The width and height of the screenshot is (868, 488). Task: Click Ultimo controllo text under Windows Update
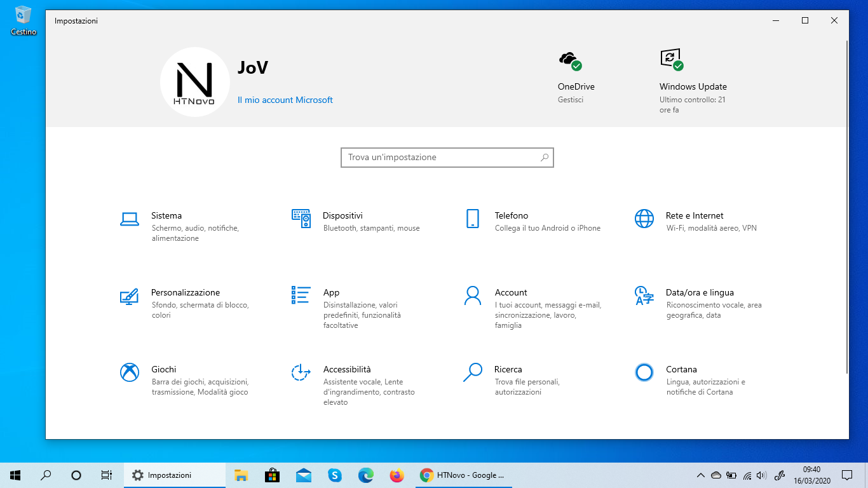(x=693, y=105)
